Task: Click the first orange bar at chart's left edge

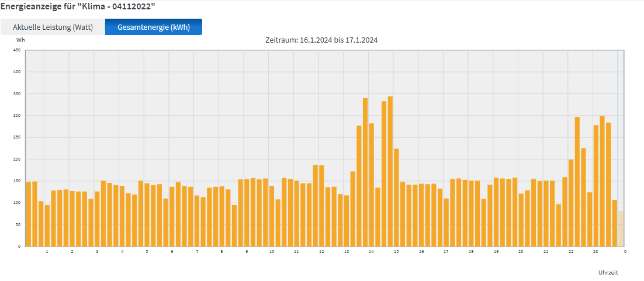Action: coord(29,214)
